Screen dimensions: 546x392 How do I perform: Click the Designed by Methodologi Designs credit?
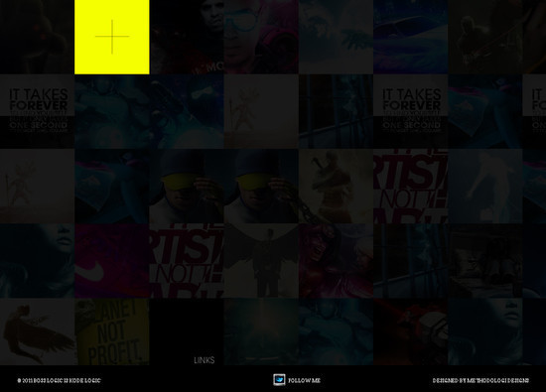(480, 380)
